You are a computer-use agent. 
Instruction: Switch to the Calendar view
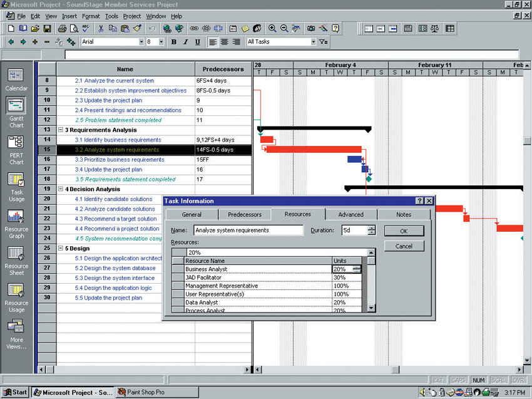16,80
